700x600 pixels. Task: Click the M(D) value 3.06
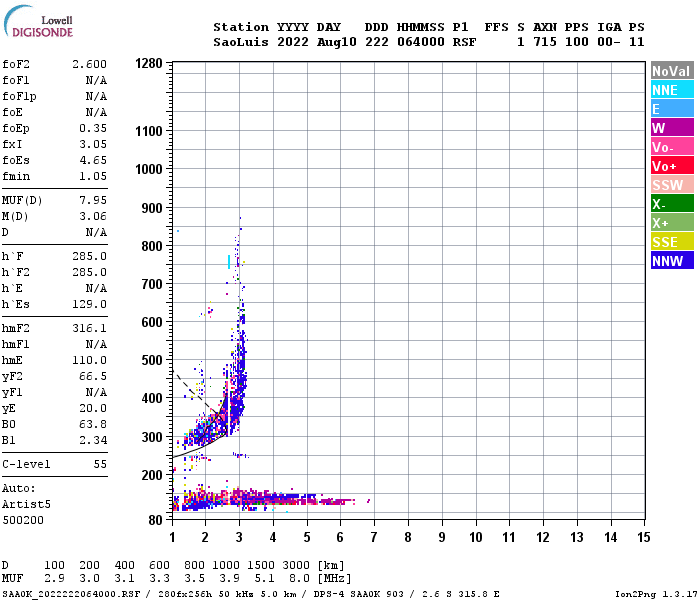point(93,216)
